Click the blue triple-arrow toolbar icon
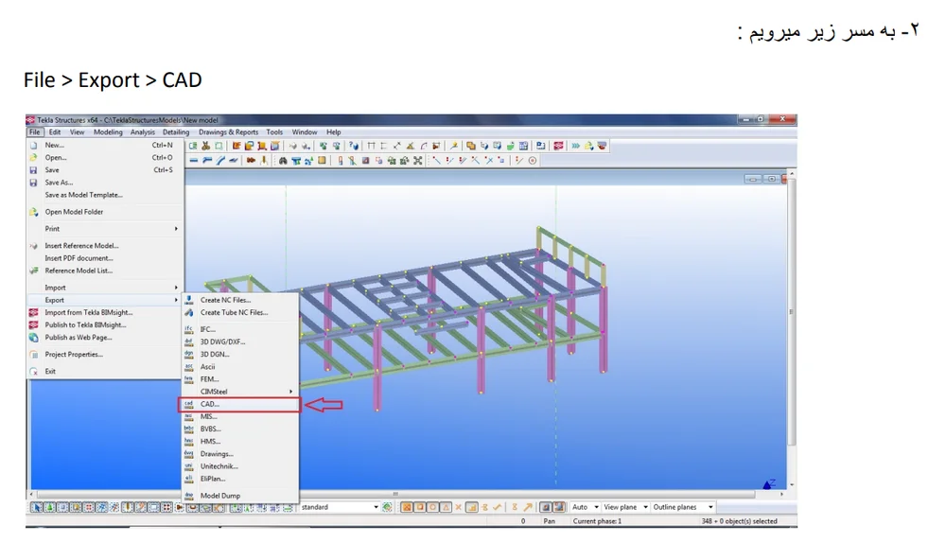 coord(575,146)
